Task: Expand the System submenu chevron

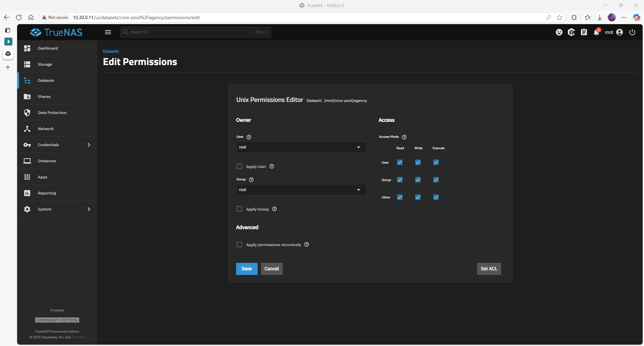Action: [89, 209]
